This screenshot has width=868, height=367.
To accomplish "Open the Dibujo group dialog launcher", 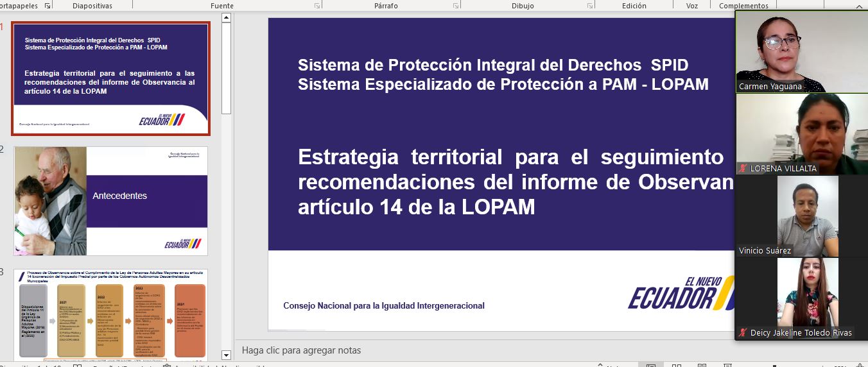I will click(589, 6).
